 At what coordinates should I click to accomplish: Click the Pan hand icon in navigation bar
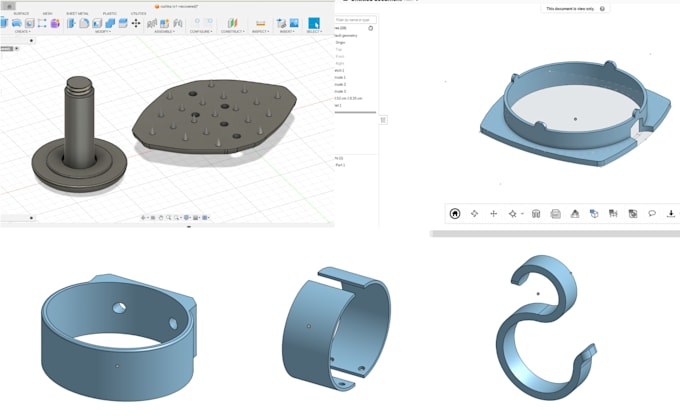pos(161,217)
